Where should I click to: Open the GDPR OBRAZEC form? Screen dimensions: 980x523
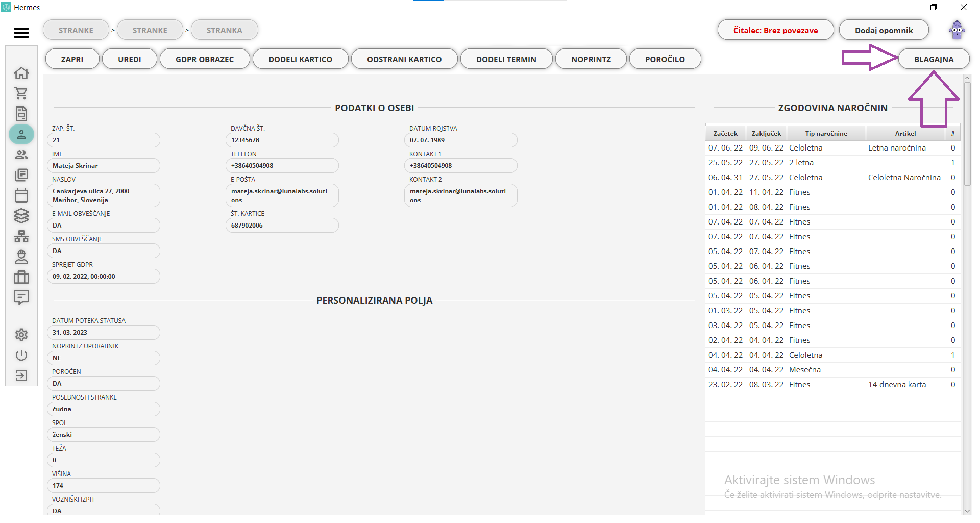pos(205,59)
